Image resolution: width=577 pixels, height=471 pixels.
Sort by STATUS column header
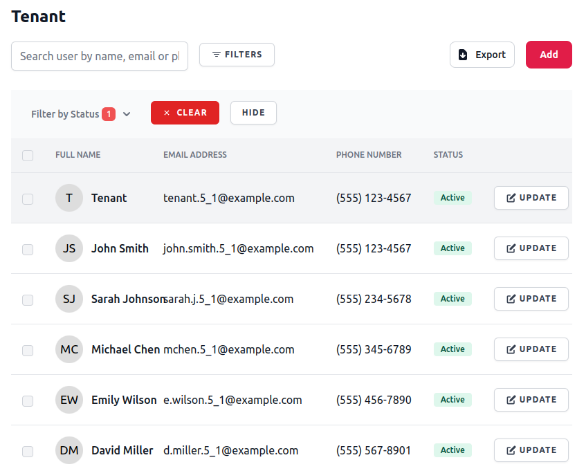click(448, 155)
